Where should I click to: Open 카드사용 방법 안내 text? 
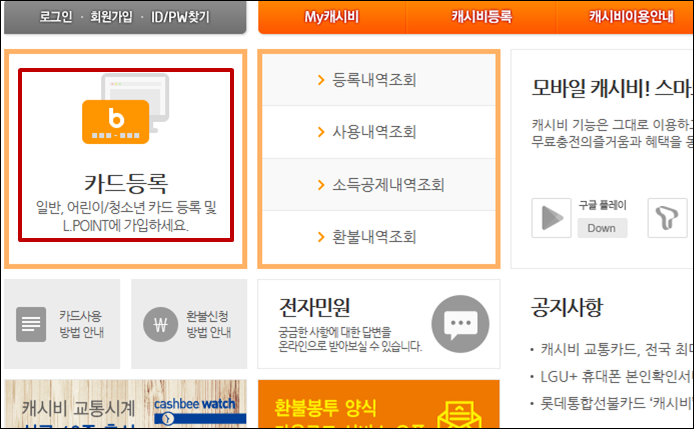pyautogui.click(x=81, y=324)
